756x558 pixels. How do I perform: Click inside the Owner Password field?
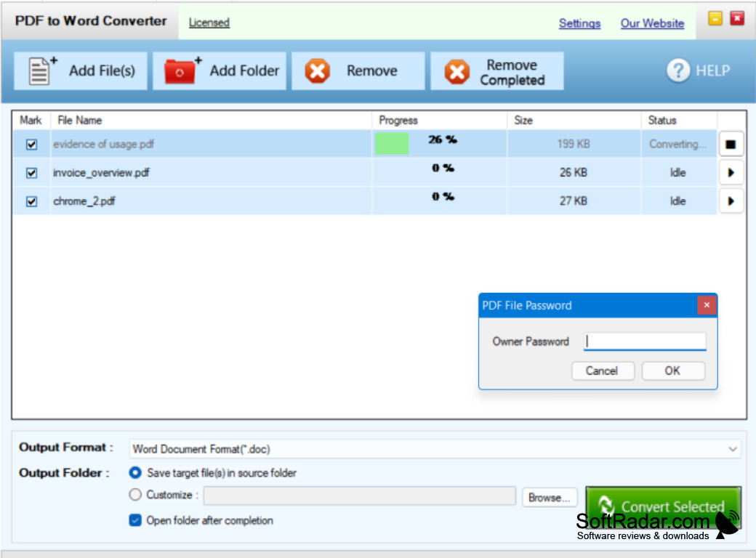[644, 341]
